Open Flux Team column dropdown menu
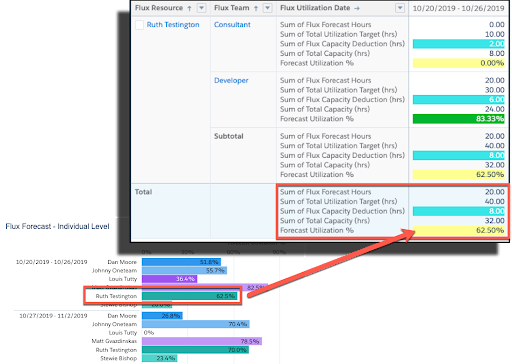The image size is (512, 364). click(267, 8)
